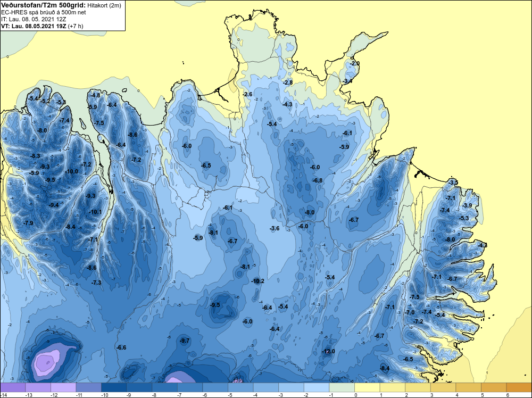Click the -5.2 temperature value
This screenshot has height=398, width=532.
point(45,102)
